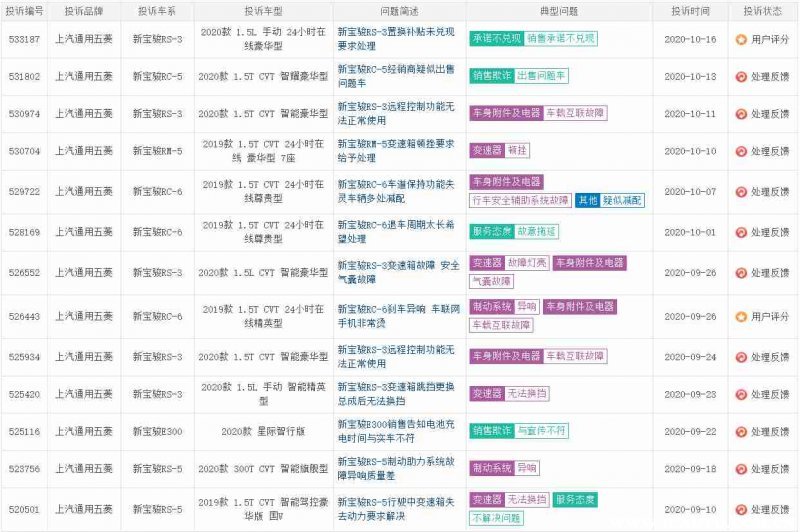Click the 处理反馈 icon in row 529722
The height and width of the screenshot is (532, 800).
tap(740, 192)
